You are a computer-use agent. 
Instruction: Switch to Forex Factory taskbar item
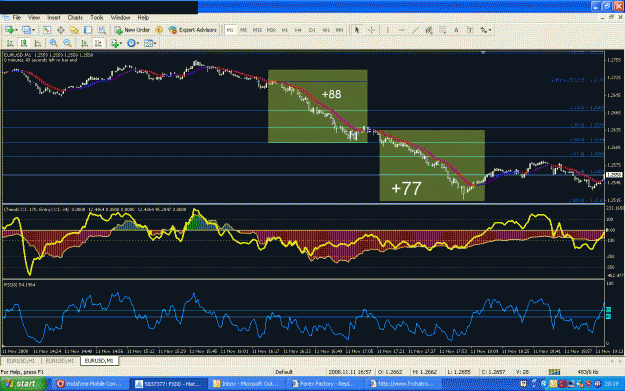click(x=326, y=384)
